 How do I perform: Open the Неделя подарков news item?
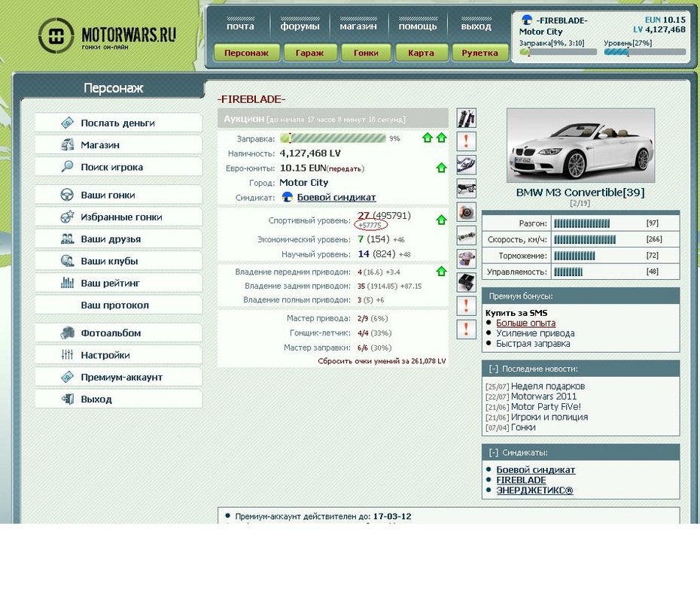click(548, 386)
